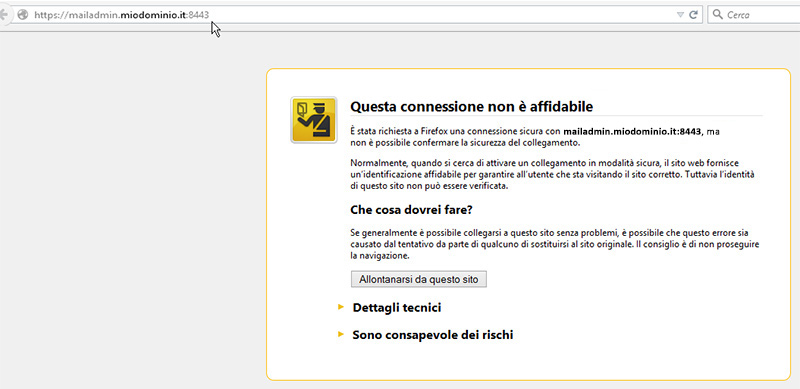The width and height of the screenshot is (800, 389).
Task: Click Allontanarsi da questo sito button
Action: 418,279
